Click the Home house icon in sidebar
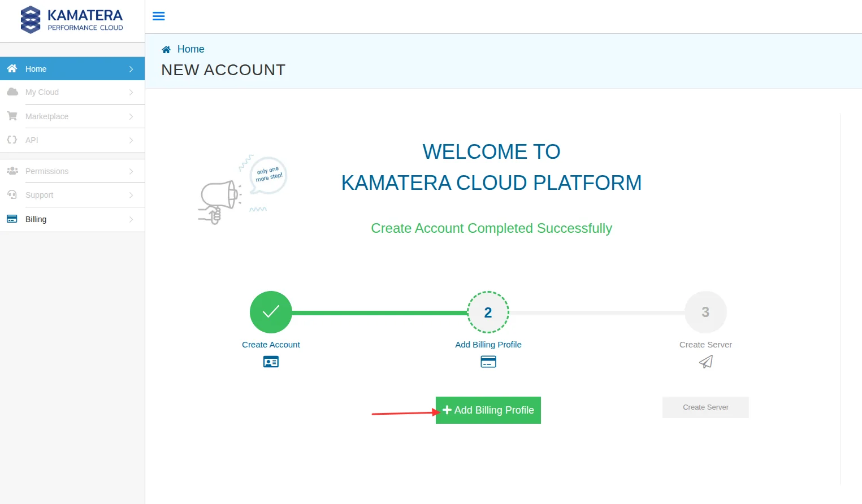Screen dimensions: 862x504 pos(12,68)
